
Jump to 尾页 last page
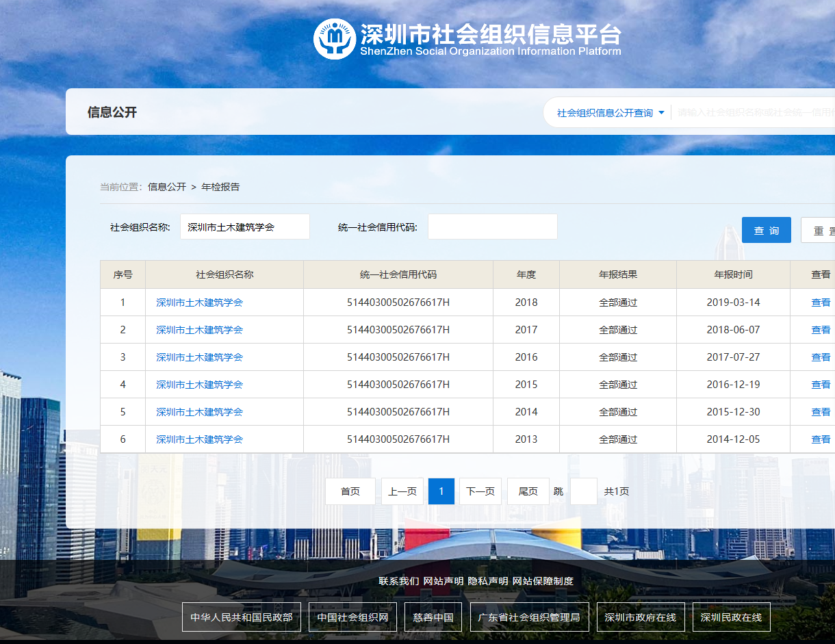528,491
